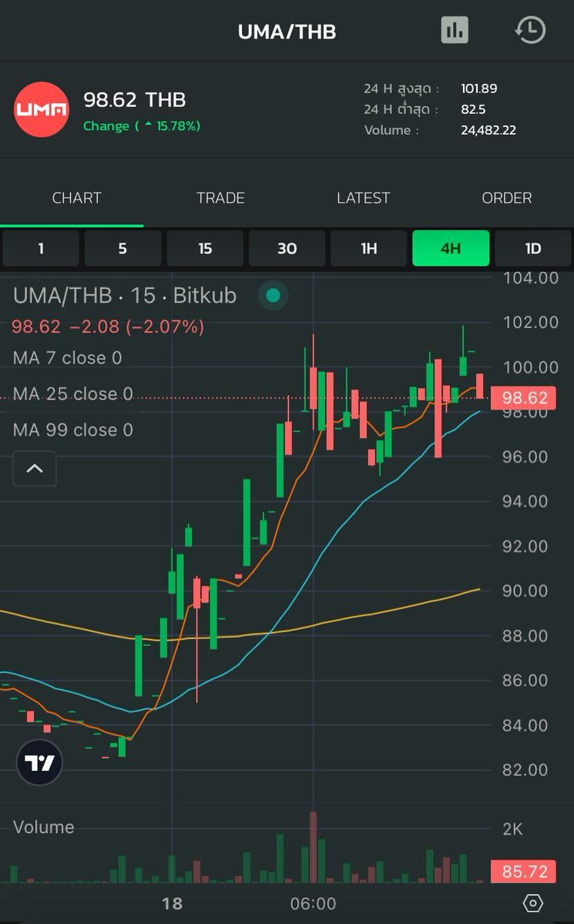This screenshot has height=924, width=574.
Task: Click the −2.08 (−2.07%) change text
Action: point(137,326)
